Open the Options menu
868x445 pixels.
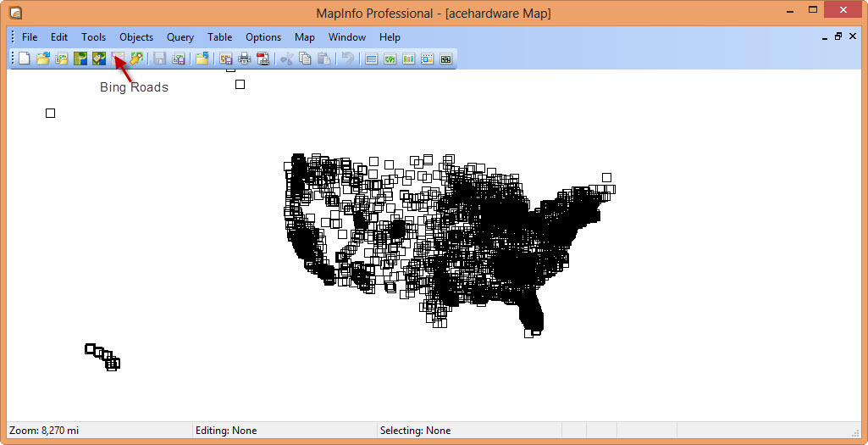[263, 37]
